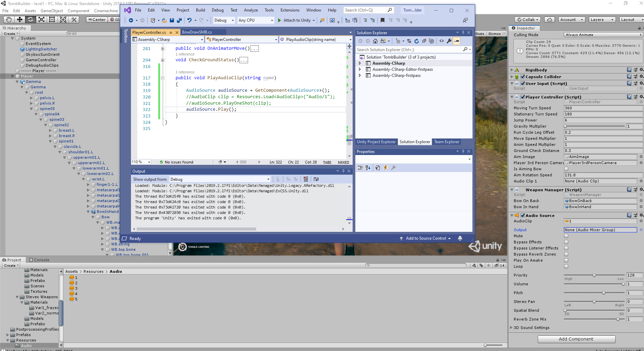This screenshot has width=644, height=351.
Task: Open the Any CPU platform dropdown
Action: (x=256, y=20)
